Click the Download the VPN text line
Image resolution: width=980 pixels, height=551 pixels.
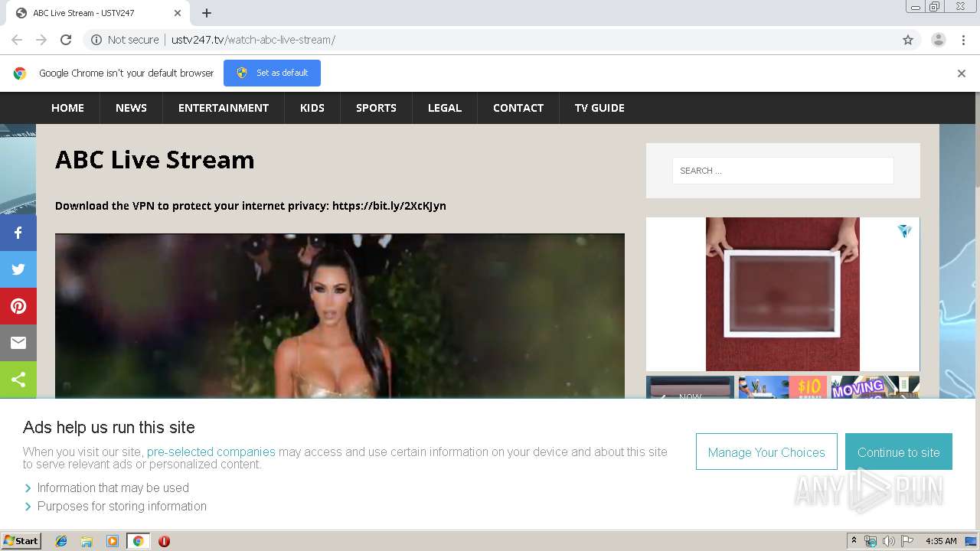pos(250,205)
